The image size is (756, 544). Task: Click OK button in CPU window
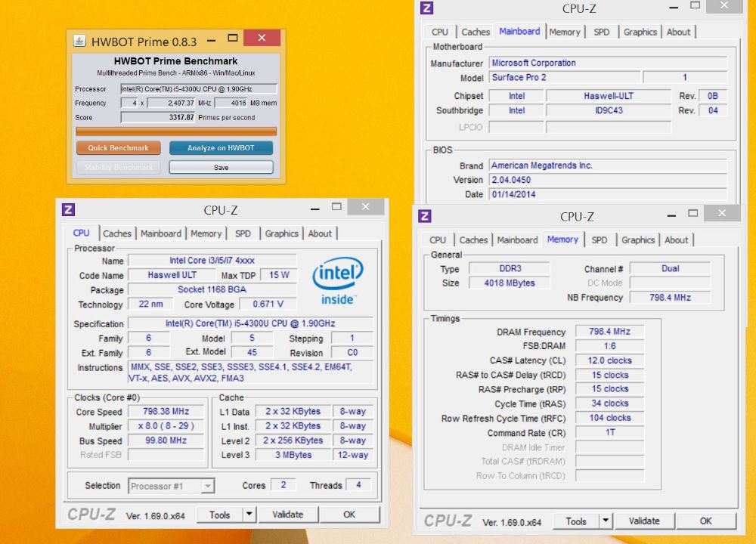349,515
